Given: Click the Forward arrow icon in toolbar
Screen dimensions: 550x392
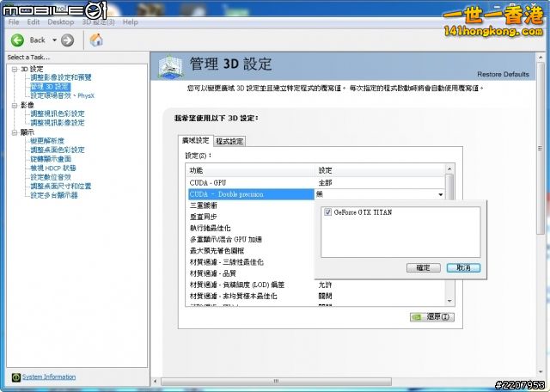Looking at the screenshot, I should tap(67, 40).
